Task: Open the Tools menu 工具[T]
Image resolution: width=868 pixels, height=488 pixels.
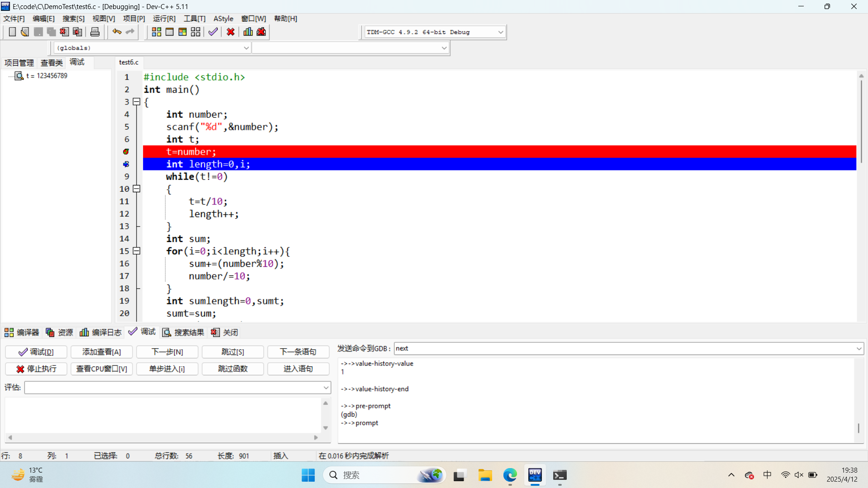Action: click(194, 19)
